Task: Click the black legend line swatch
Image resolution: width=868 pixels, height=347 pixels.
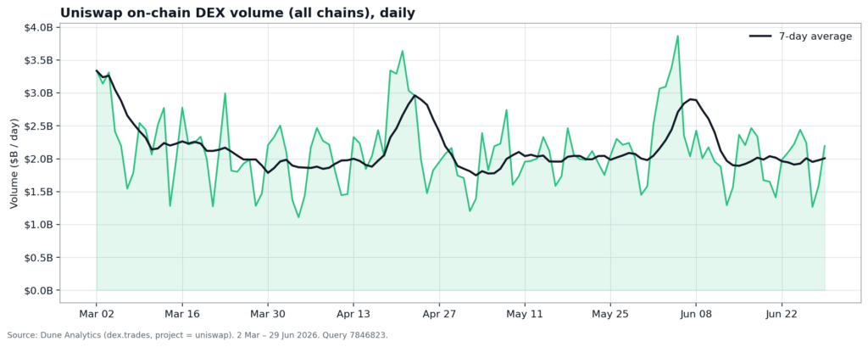Action: 760,36
